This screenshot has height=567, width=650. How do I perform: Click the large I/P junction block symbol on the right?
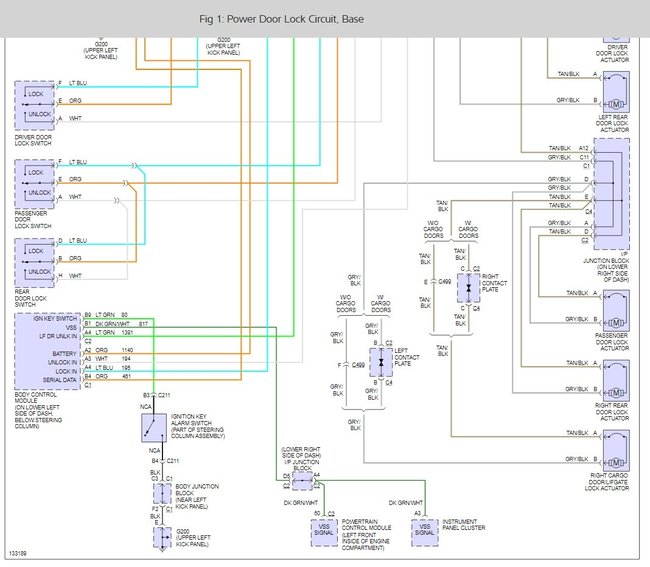click(611, 194)
